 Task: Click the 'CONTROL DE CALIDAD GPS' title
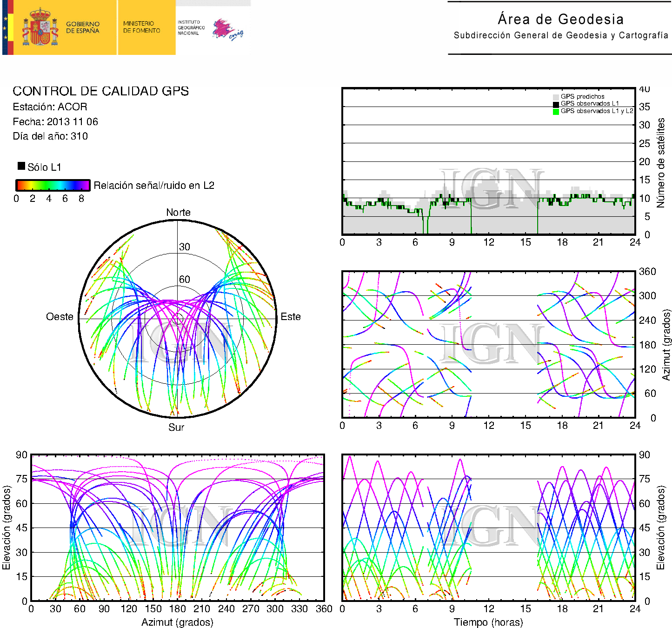[x=101, y=91]
